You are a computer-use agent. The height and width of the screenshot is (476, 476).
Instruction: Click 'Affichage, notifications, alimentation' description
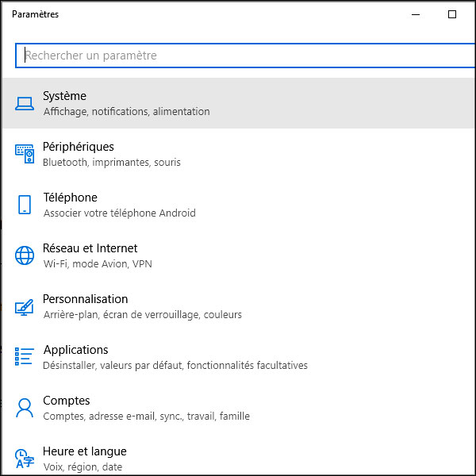(x=127, y=112)
